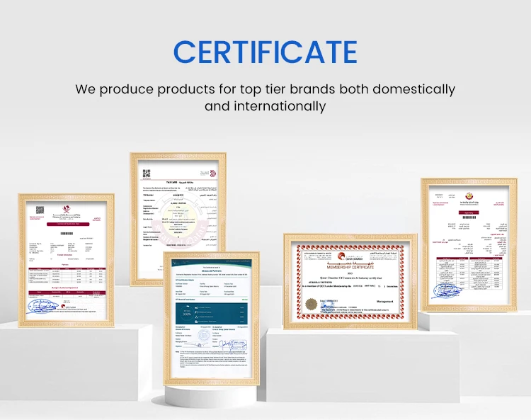Viewport: 531px width, 420px height.
Task: Click the blue stamp on the Commercial Registration certificate
Action: (x=42, y=307)
